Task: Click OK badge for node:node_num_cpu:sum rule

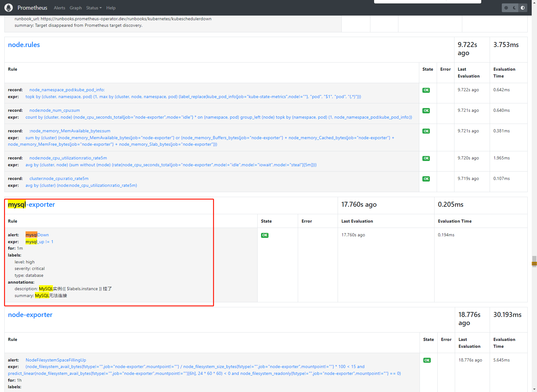Action: pos(426,111)
